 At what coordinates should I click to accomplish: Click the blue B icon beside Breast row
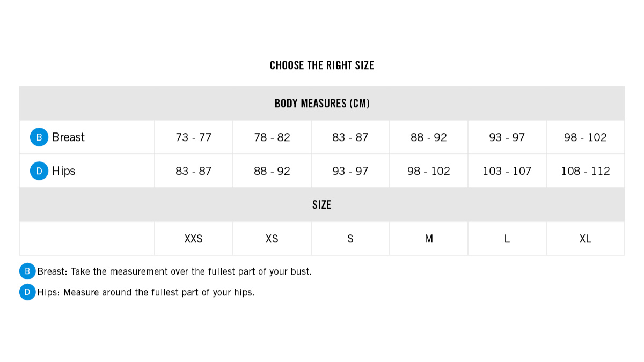39,137
